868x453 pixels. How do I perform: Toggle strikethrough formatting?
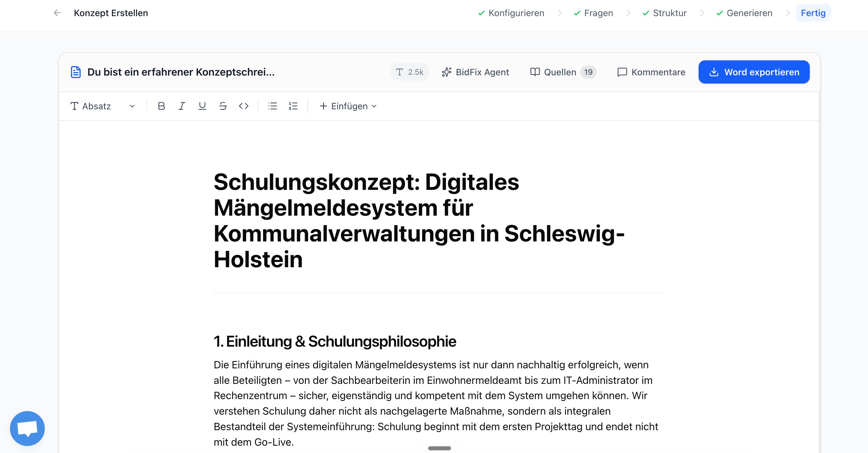point(223,106)
